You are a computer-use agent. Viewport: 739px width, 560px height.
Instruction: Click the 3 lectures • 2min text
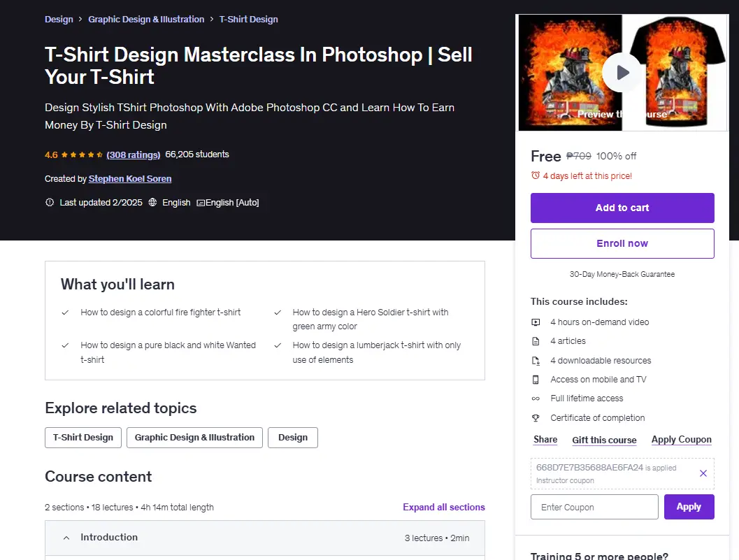[437, 538]
